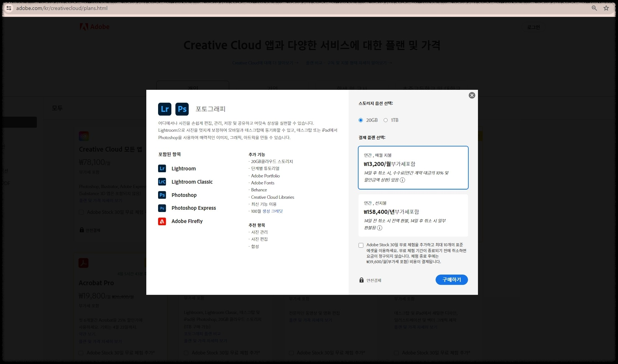Screen dimensions: 618x364
Task: Click the 사진 편집 recommended item
Action: coord(259,239)
